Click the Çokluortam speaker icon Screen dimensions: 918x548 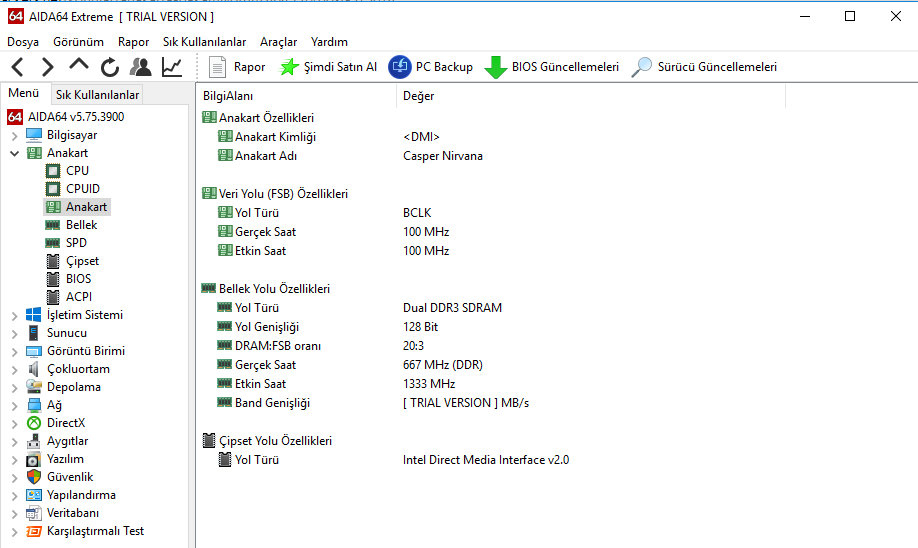point(34,369)
